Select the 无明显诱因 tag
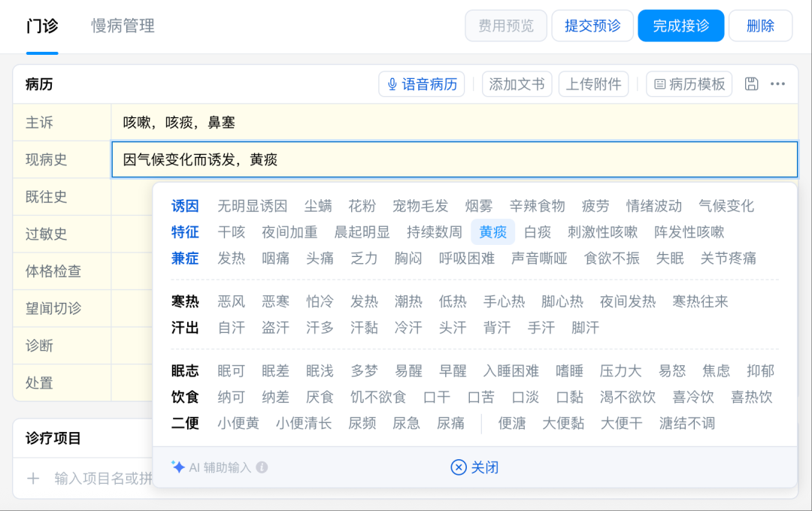This screenshot has height=511, width=812. [252, 206]
